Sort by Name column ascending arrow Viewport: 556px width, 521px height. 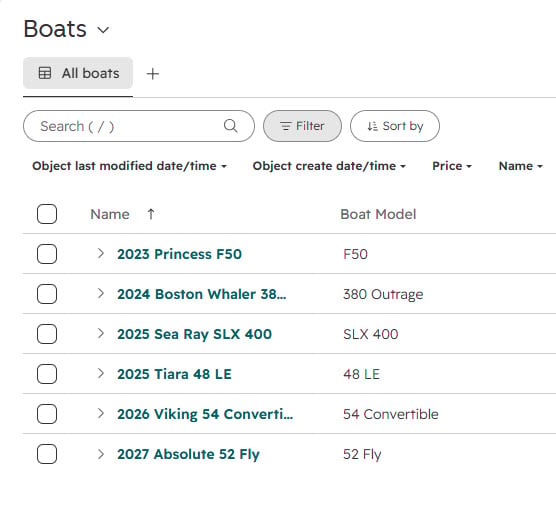point(151,214)
